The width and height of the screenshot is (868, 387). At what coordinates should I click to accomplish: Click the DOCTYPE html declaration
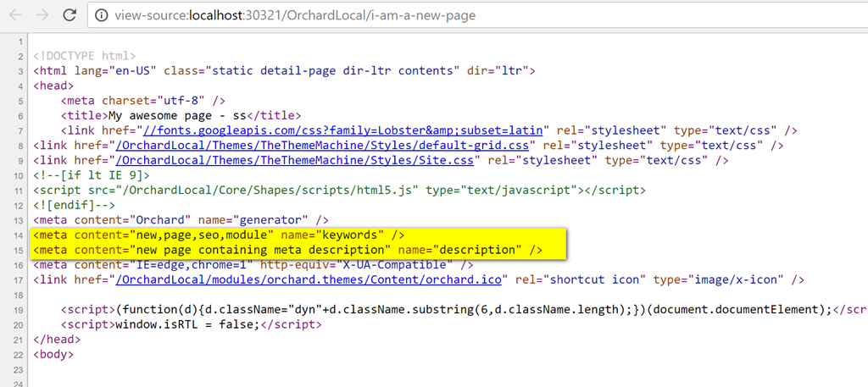tap(84, 56)
